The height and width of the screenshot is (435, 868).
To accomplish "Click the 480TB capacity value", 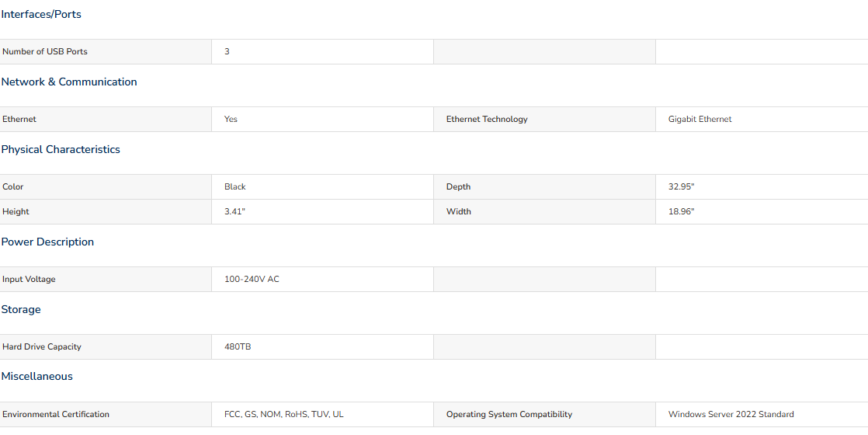I will click(238, 347).
